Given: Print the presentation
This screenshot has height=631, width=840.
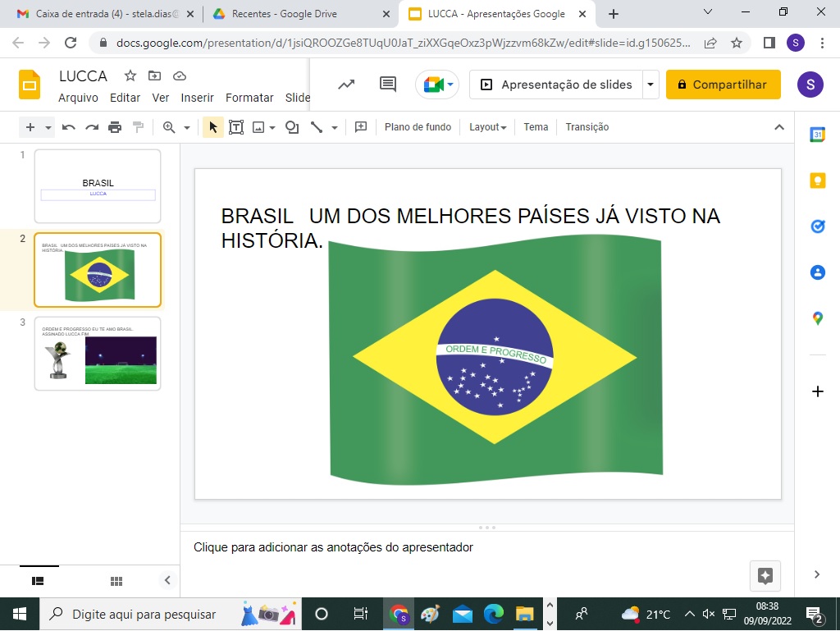Looking at the screenshot, I should pyautogui.click(x=115, y=127).
